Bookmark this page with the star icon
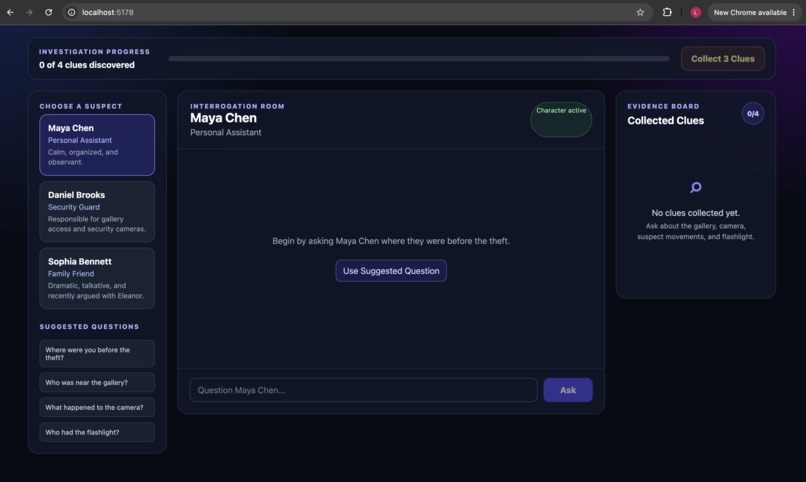Screen dimensions: 806x482 click(640, 12)
